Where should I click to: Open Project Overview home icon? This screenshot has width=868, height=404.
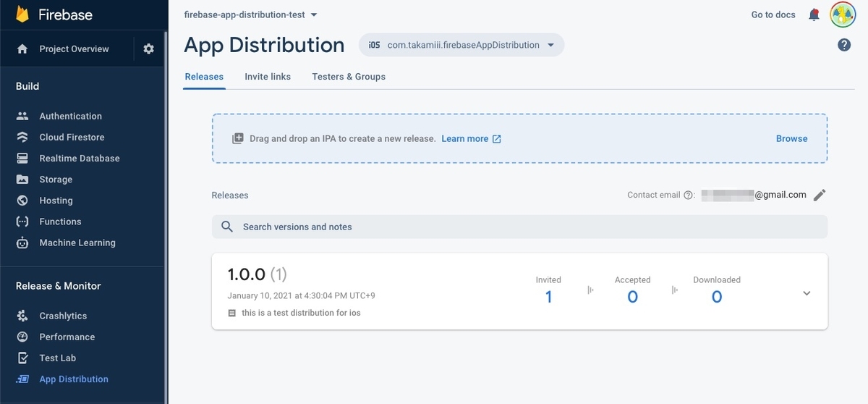tap(22, 49)
